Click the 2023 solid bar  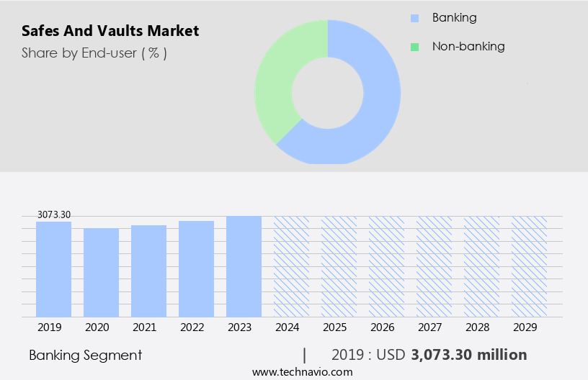[x=244, y=266]
